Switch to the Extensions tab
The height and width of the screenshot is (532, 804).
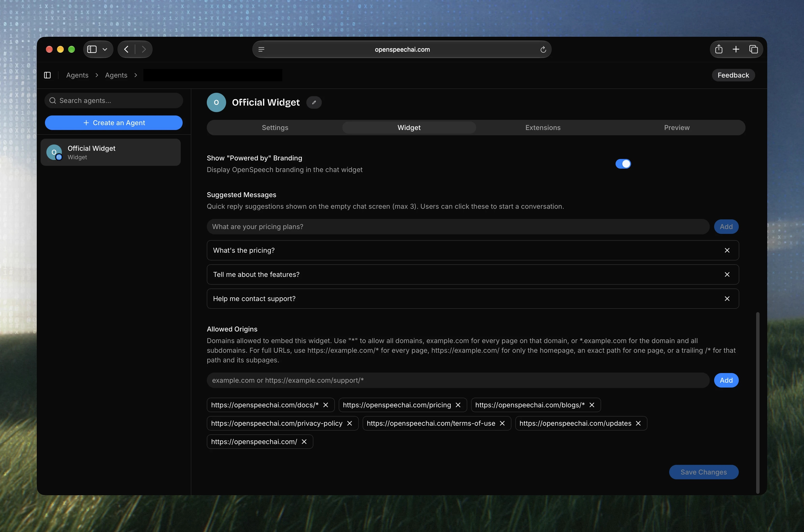coord(543,128)
